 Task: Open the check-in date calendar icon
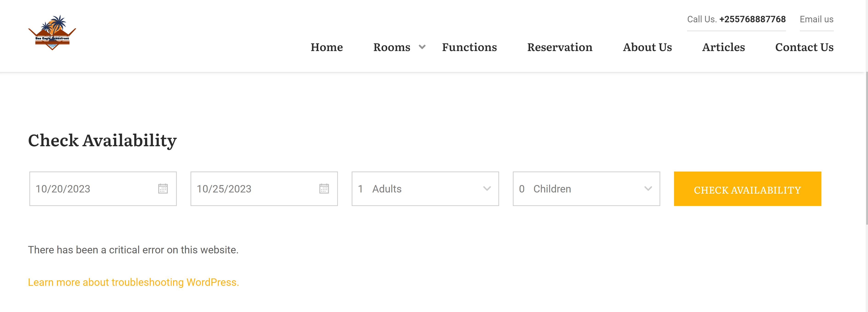pos(163,189)
